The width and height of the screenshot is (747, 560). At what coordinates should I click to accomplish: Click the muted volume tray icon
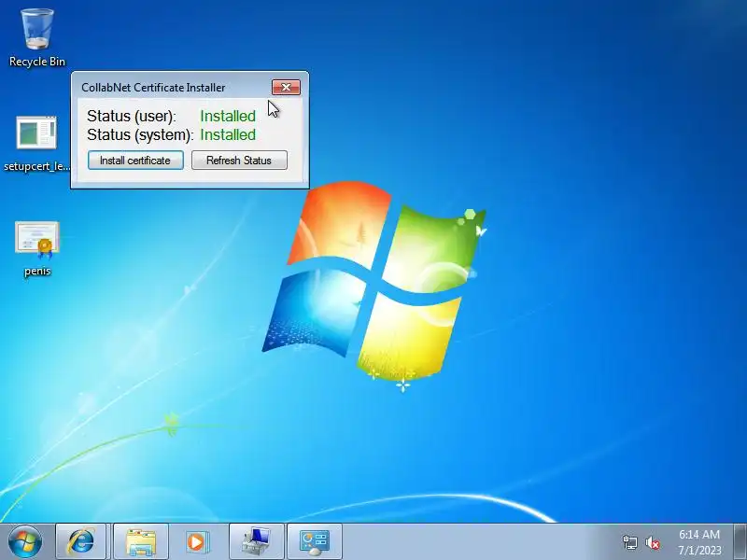pyautogui.click(x=652, y=542)
